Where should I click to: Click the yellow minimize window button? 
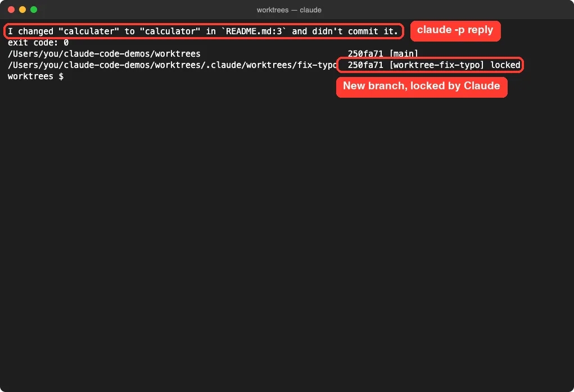[x=22, y=10]
